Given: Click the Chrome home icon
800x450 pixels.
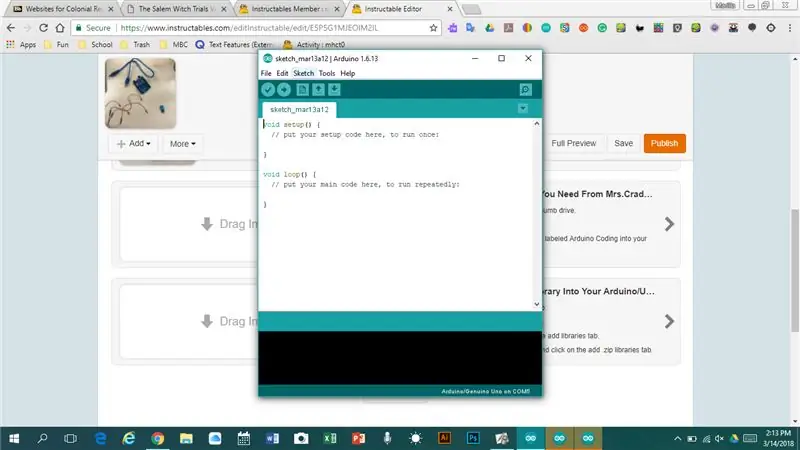Looking at the screenshot, I should point(60,28).
